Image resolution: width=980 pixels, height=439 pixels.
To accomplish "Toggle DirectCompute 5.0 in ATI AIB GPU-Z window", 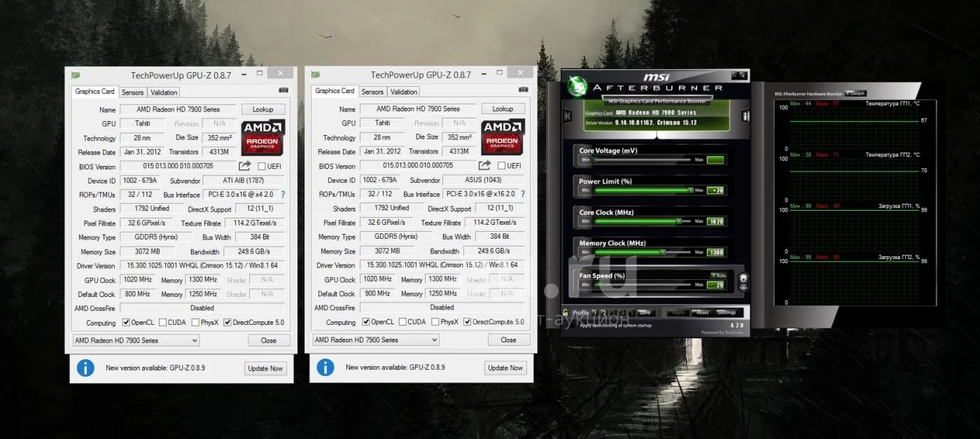I will [x=227, y=323].
